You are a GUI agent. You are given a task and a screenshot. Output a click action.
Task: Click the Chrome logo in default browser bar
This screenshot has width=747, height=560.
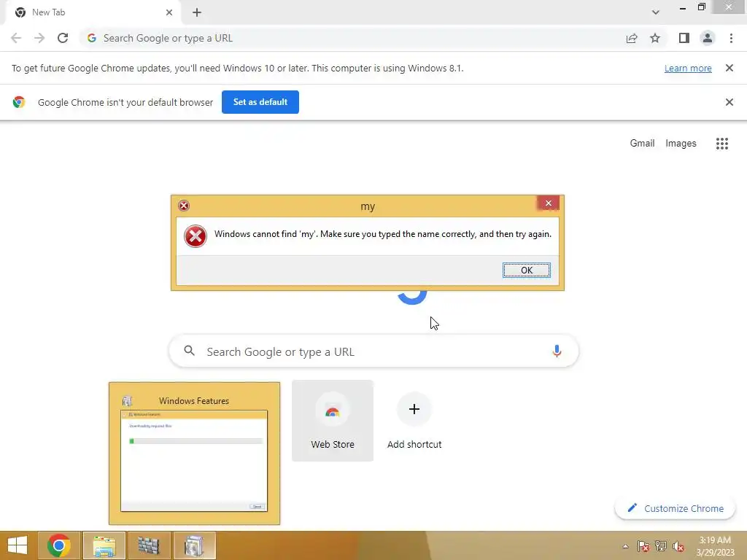(19, 102)
